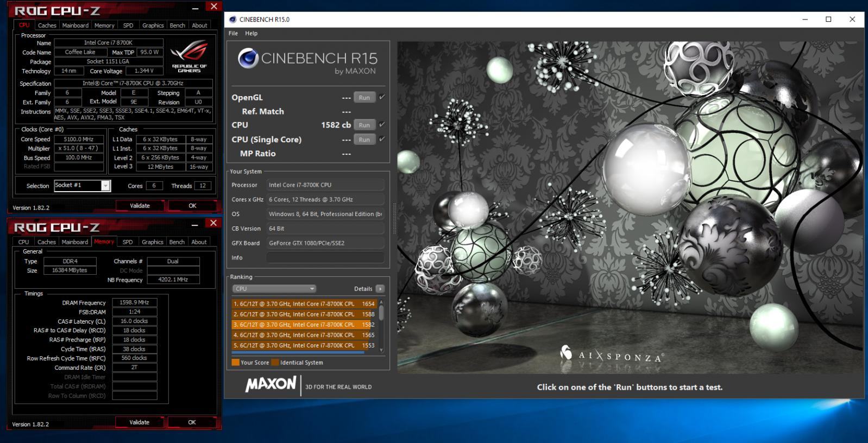Click OK in the bottom CPU-Z window

[192, 422]
